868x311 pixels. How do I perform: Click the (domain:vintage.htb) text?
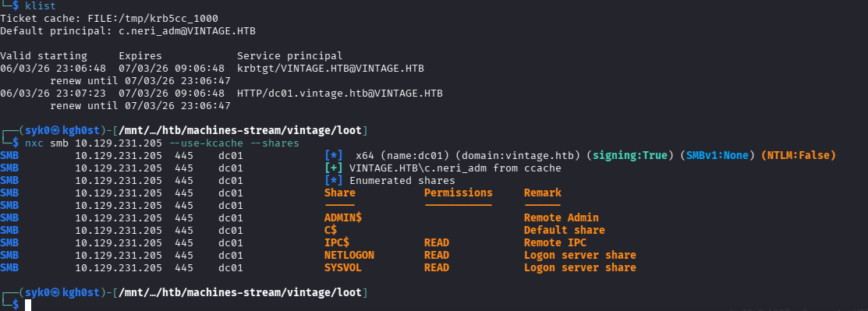pyautogui.click(x=518, y=156)
